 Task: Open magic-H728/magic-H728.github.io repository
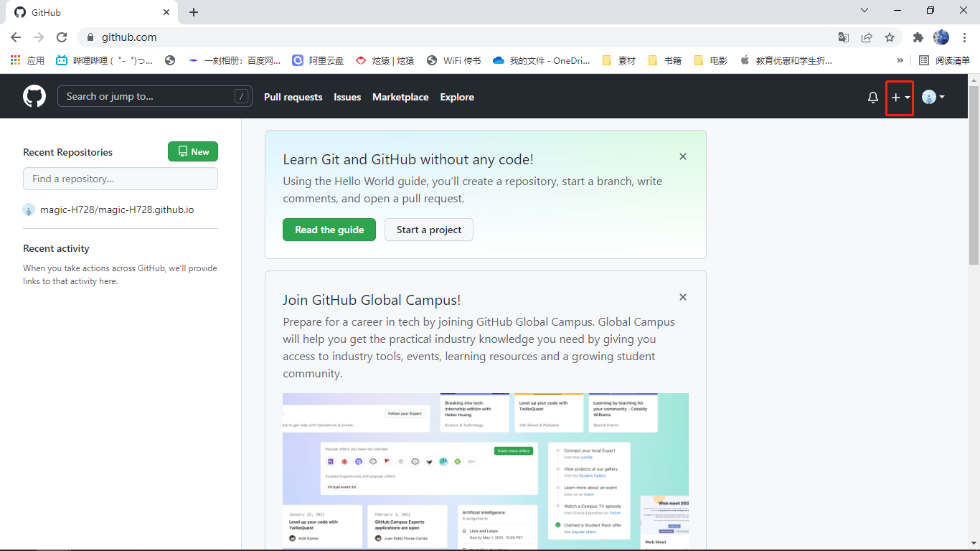(117, 209)
